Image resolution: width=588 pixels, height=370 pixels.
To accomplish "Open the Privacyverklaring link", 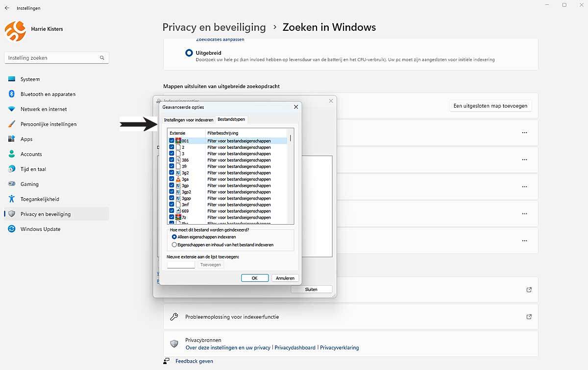I will pyautogui.click(x=340, y=347).
